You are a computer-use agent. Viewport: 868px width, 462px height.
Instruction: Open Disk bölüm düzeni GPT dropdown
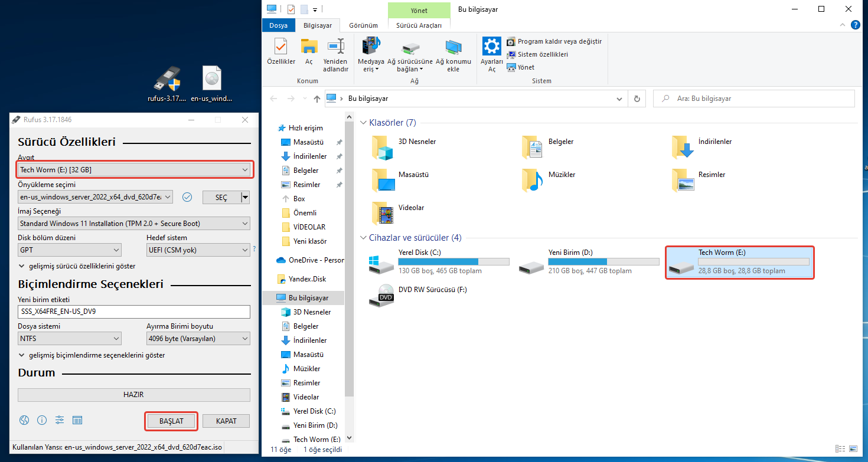click(x=70, y=250)
